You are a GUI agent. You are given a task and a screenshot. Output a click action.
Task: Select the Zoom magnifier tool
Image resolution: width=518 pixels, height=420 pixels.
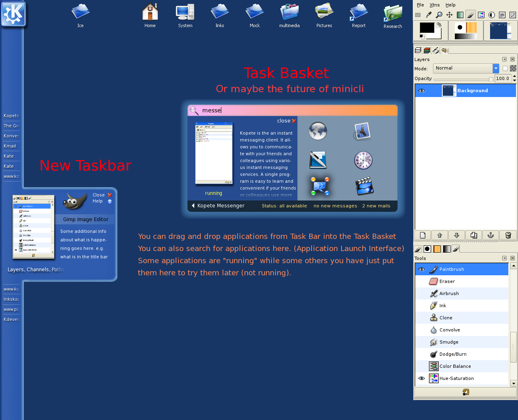click(x=439, y=15)
